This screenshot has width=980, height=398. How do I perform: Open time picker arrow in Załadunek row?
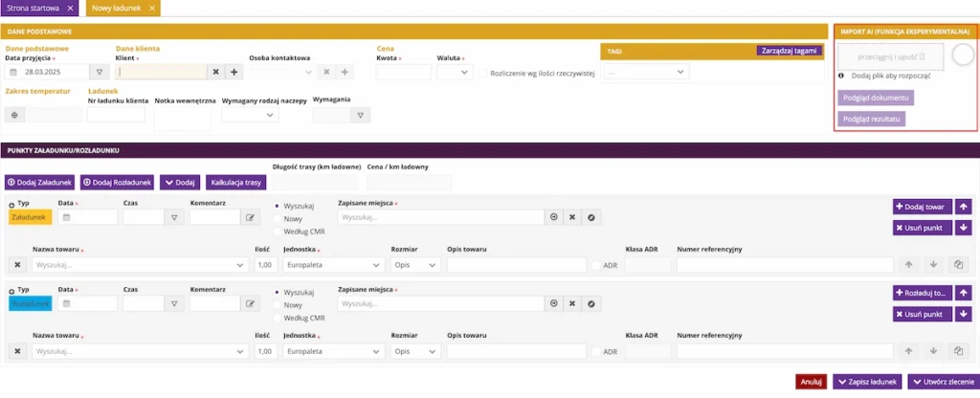pos(174,217)
